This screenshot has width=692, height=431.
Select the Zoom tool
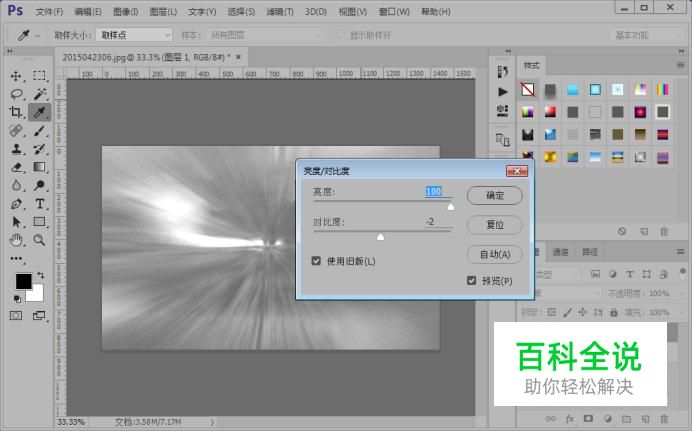pos(39,240)
